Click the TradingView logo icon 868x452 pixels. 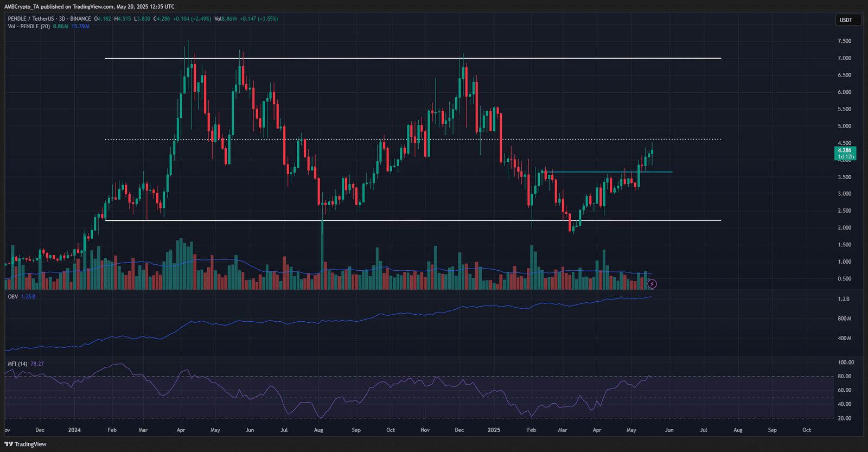tap(9, 444)
